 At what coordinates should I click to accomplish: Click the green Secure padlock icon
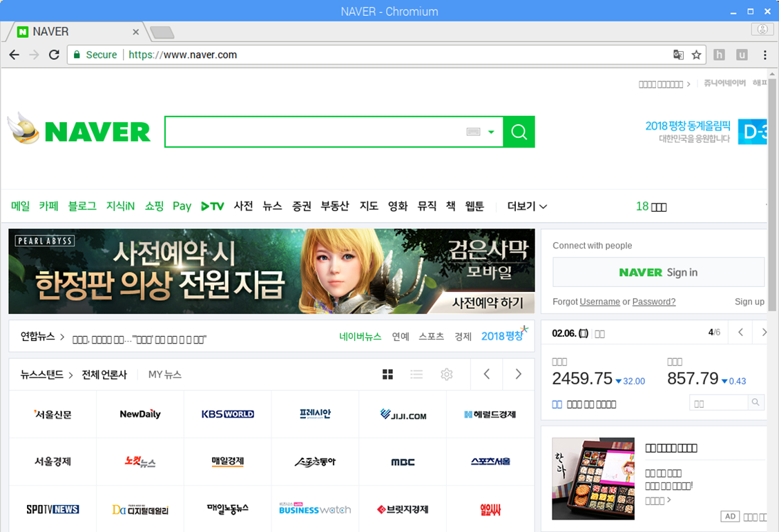point(77,55)
